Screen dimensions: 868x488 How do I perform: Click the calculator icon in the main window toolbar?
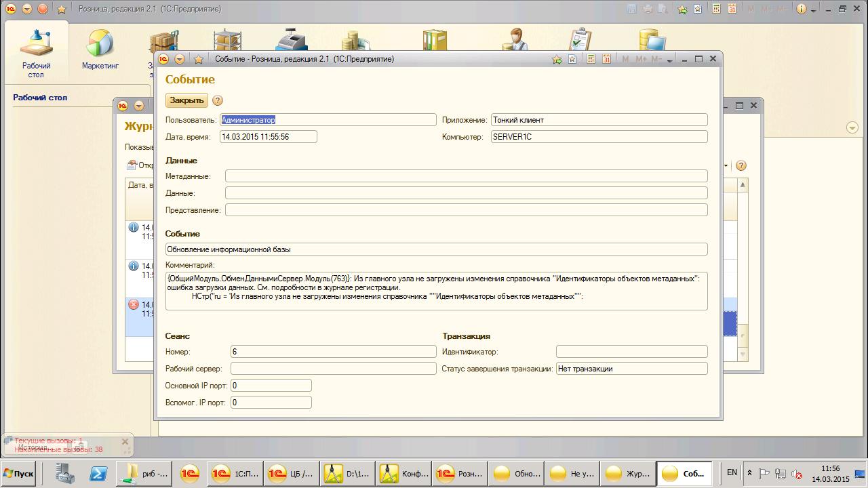(715, 9)
